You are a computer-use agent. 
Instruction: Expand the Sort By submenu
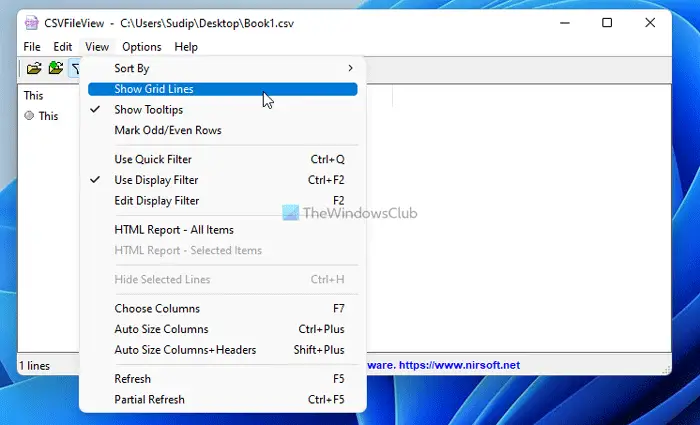(223, 68)
